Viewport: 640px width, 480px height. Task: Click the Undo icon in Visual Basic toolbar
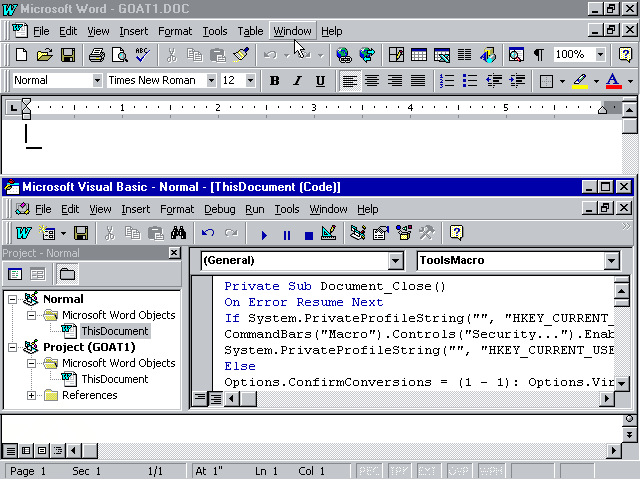pos(208,233)
